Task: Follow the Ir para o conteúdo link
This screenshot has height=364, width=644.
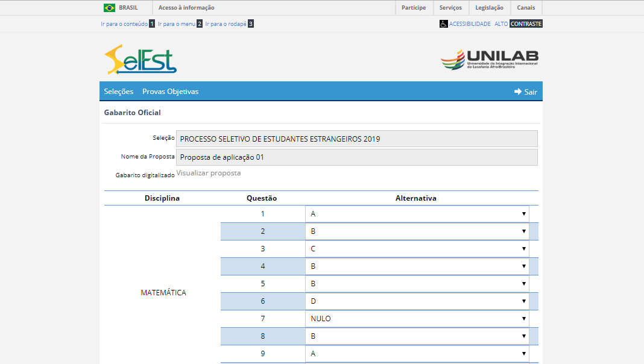Action: coord(124,24)
